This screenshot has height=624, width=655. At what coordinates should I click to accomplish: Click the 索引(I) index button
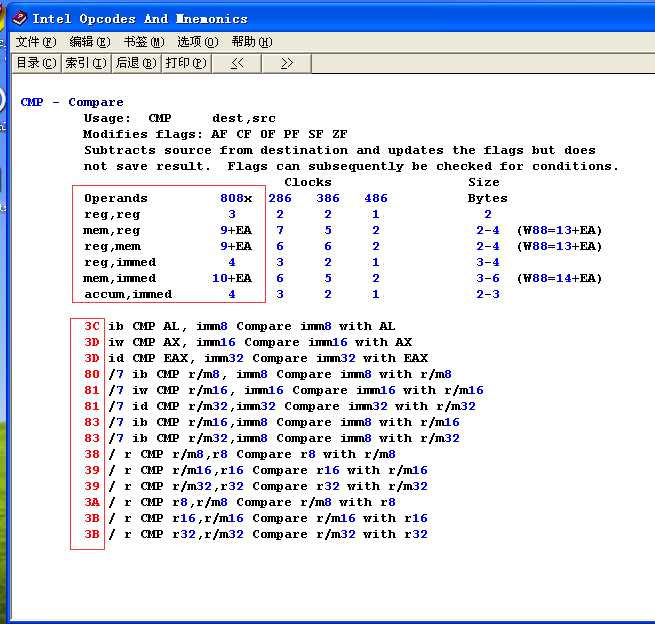pyautogui.click(x=86, y=63)
